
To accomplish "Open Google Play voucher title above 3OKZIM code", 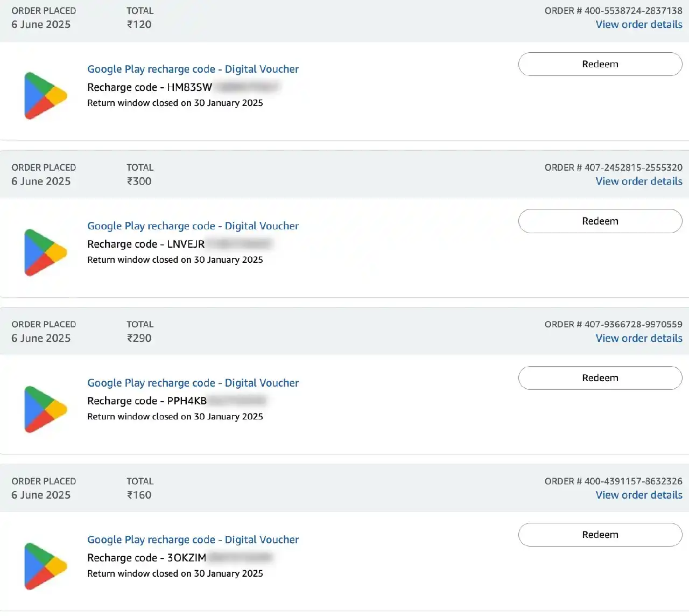I will [193, 540].
